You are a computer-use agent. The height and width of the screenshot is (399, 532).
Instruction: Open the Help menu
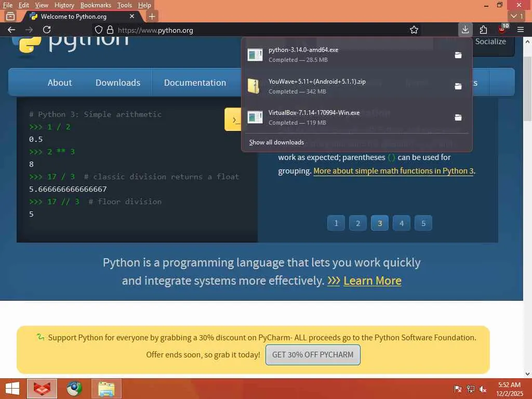coord(144,5)
